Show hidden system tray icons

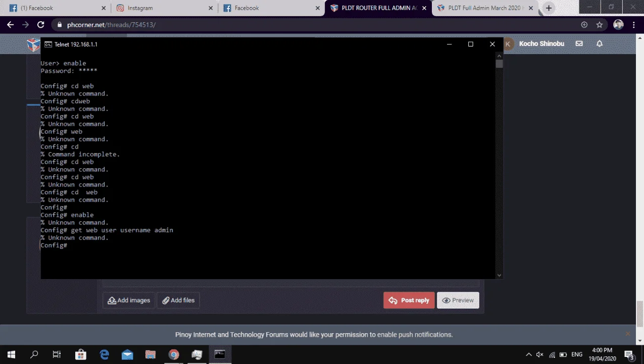pos(529,354)
